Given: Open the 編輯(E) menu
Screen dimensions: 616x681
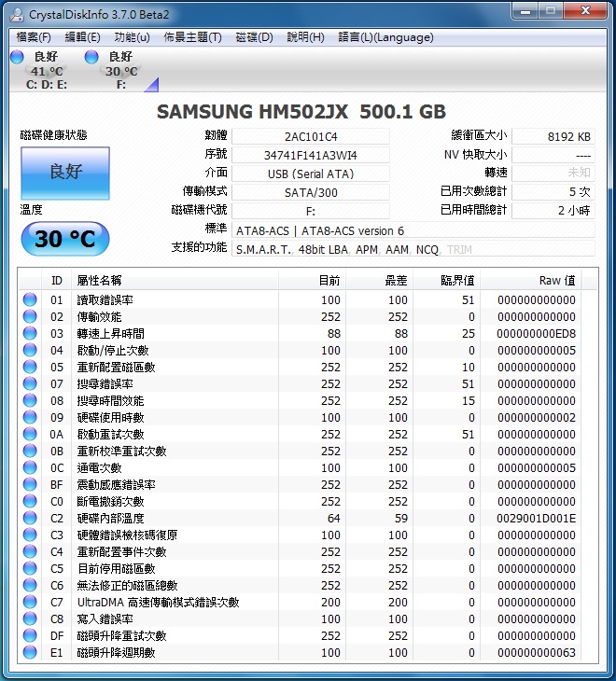Looking at the screenshot, I should (82, 37).
